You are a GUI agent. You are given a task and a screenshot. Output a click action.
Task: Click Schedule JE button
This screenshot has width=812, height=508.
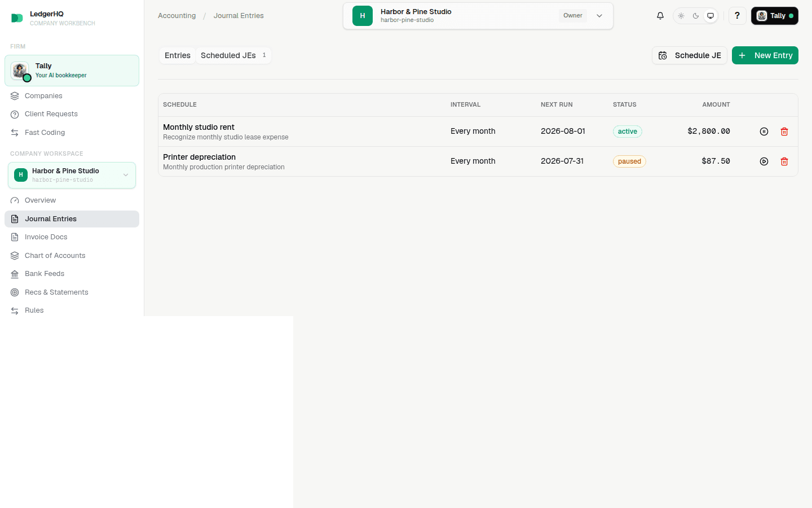tap(690, 55)
